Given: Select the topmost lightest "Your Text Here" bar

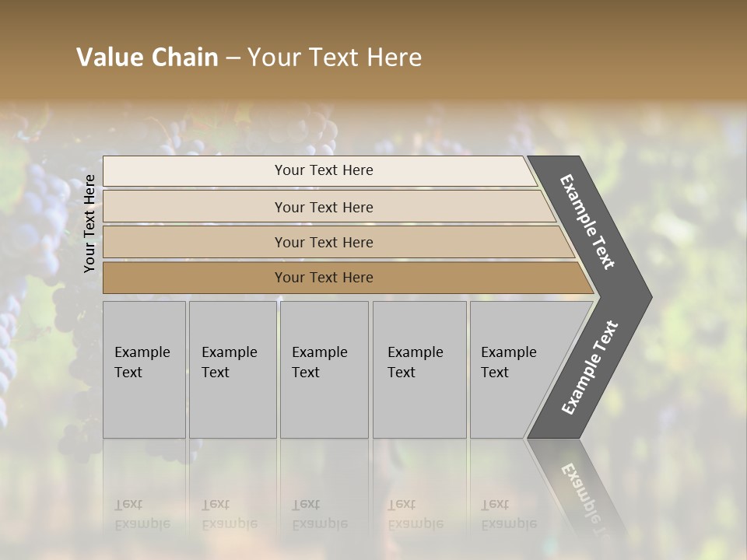Looking at the screenshot, I should (x=323, y=170).
